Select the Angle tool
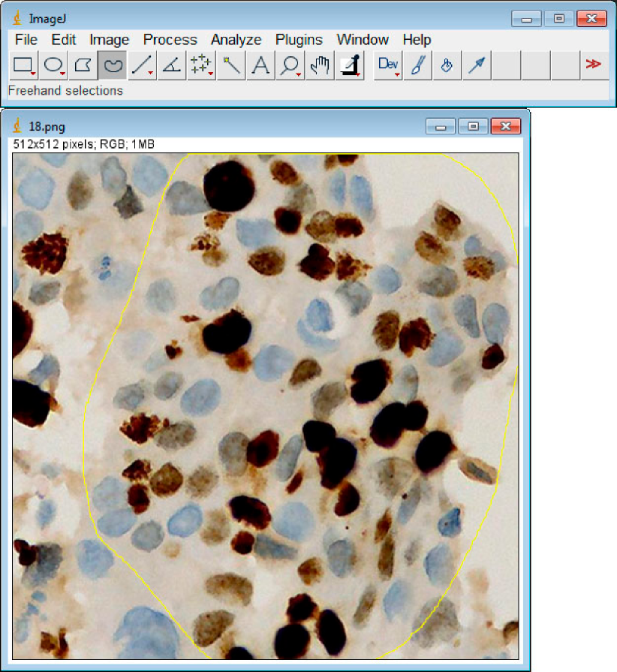617x672 pixels. tap(172, 66)
